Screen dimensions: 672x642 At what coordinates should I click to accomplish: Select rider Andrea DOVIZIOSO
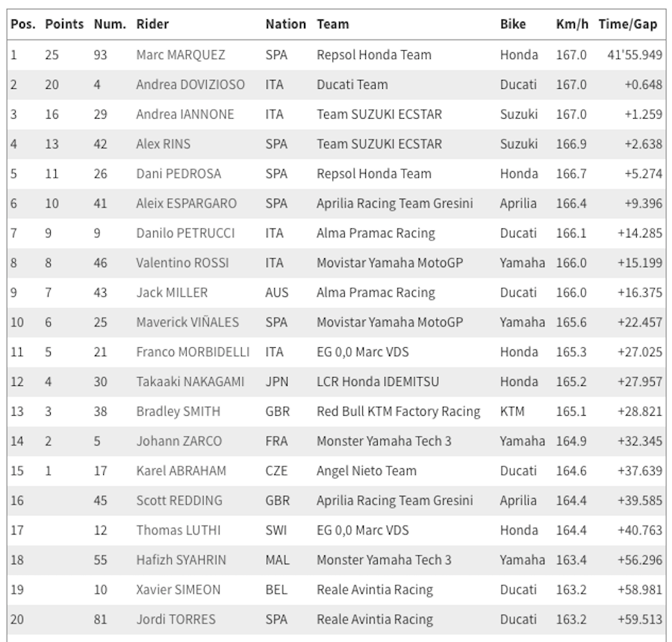coord(190,84)
